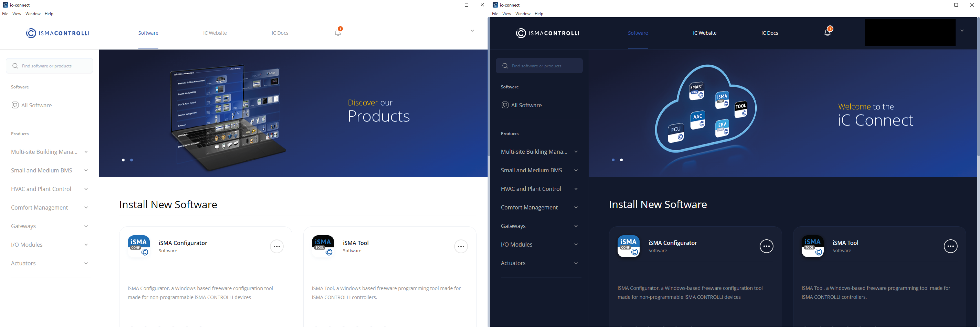The width and height of the screenshot is (980, 327).
Task: Open File menu in left window
Action: click(x=5, y=14)
